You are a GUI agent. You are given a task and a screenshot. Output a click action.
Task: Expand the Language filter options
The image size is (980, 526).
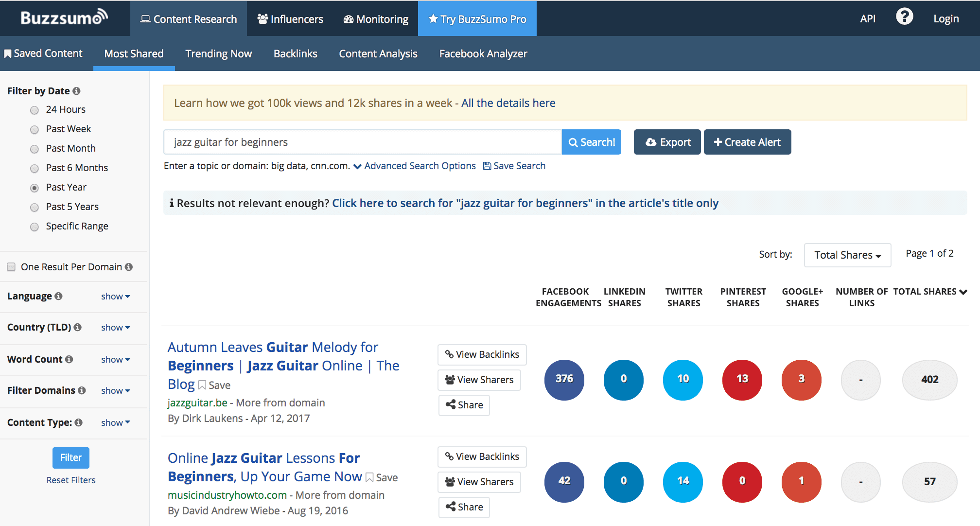[115, 297]
